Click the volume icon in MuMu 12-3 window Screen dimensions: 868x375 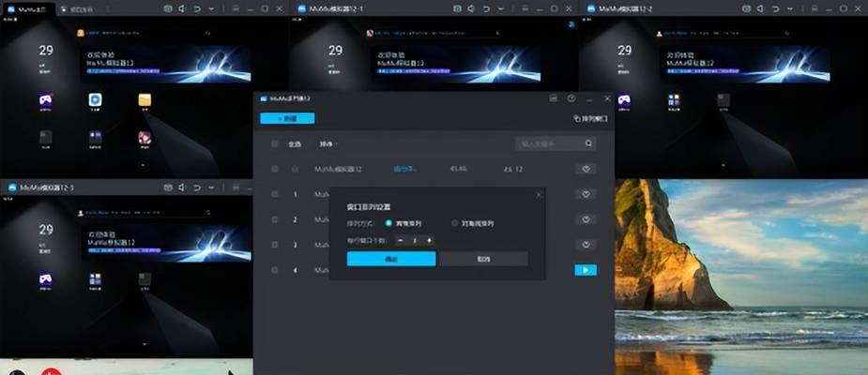coord(182,187)
